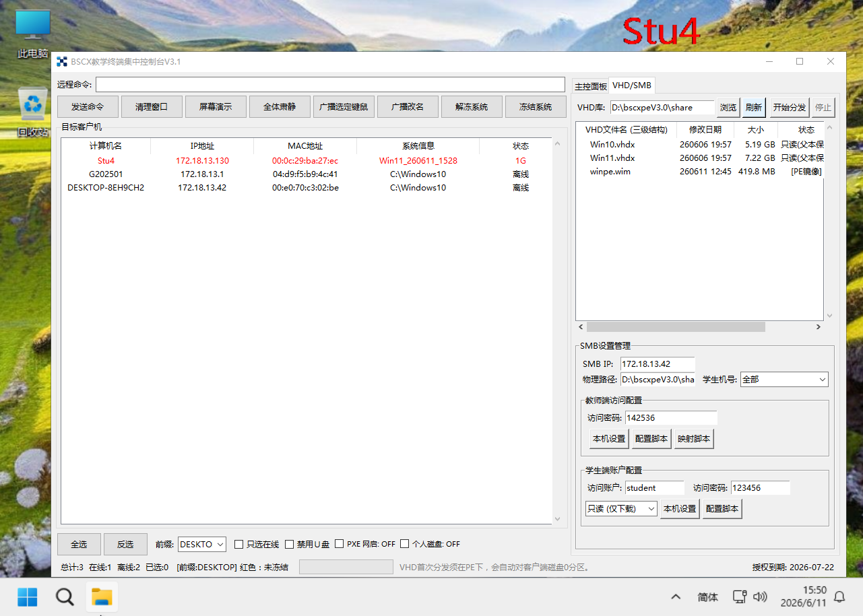Click VHD list scroll right arrow
The height and width of the screenshot is (616, 863).
pos(819,327)
